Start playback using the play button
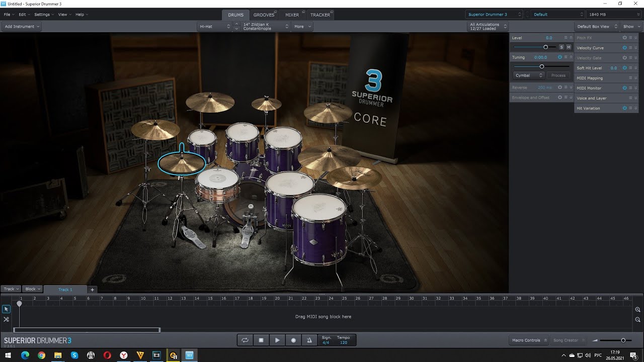Screen dimensions: 644x362 pos(277,340)
